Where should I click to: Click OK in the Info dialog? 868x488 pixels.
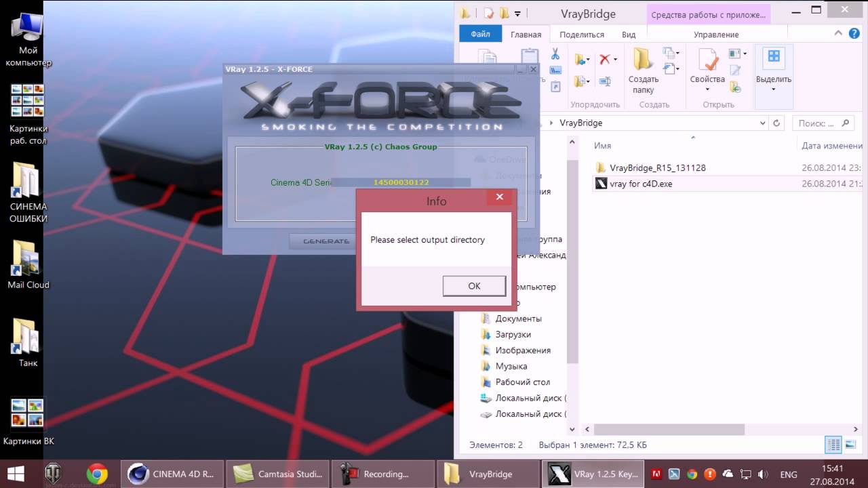[474, 286]
